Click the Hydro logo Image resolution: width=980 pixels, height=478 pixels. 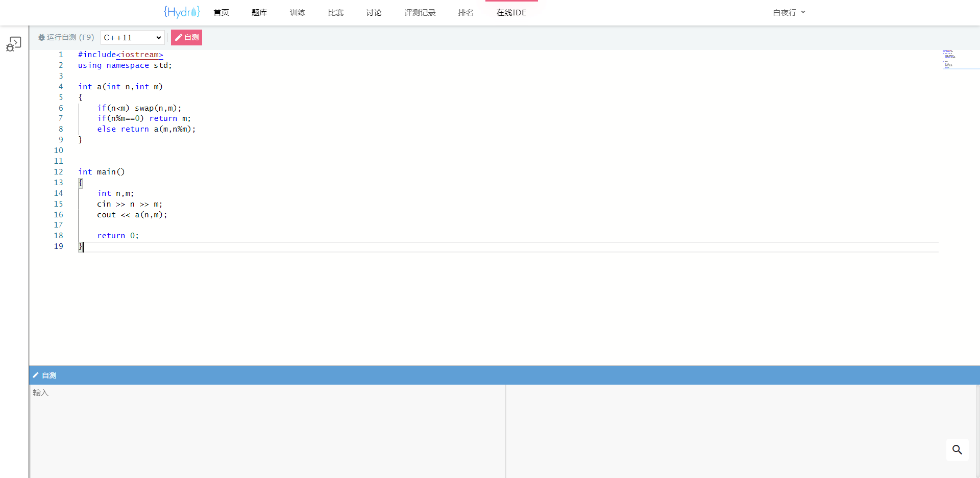click(181, 12)
